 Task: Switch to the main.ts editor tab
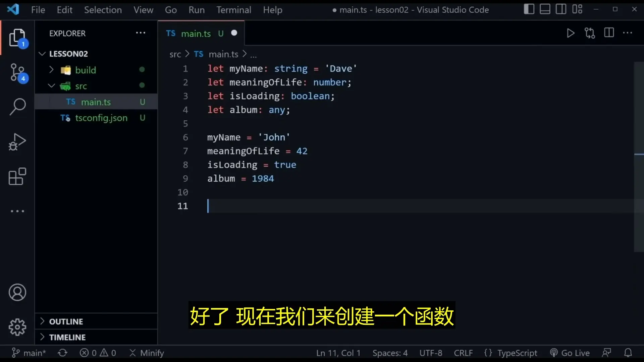(x=196, y=33)
